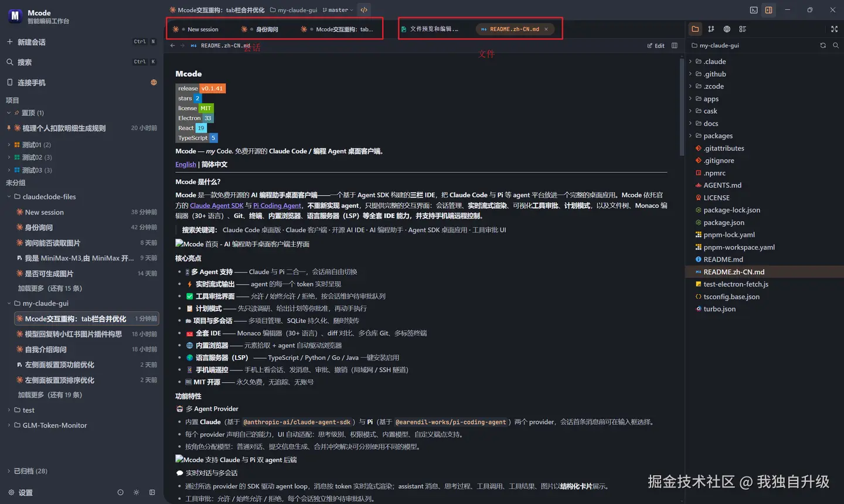
Task: Expand the 已归档 (28) archived section
Action: 9,471
